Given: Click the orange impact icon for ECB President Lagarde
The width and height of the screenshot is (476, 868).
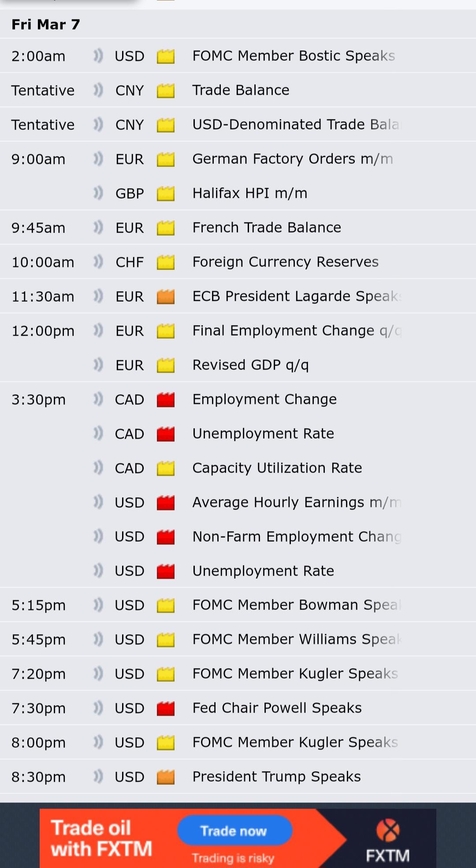Looking at the screenshot, I should [166, 296].
